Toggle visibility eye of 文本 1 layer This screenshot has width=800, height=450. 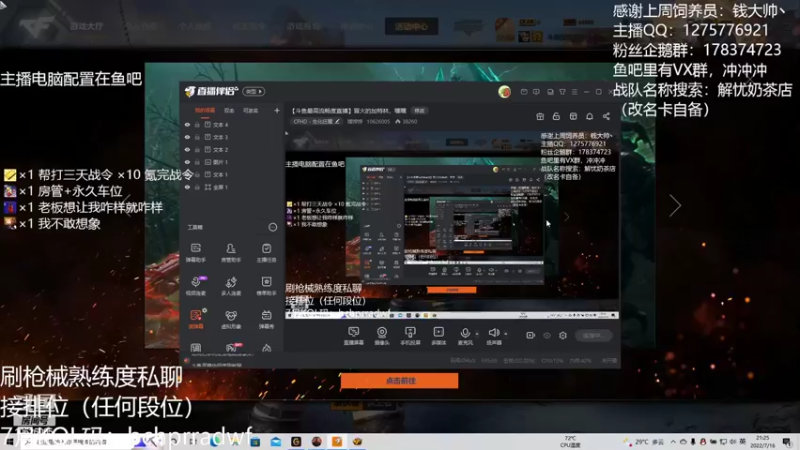click(187, 174)
